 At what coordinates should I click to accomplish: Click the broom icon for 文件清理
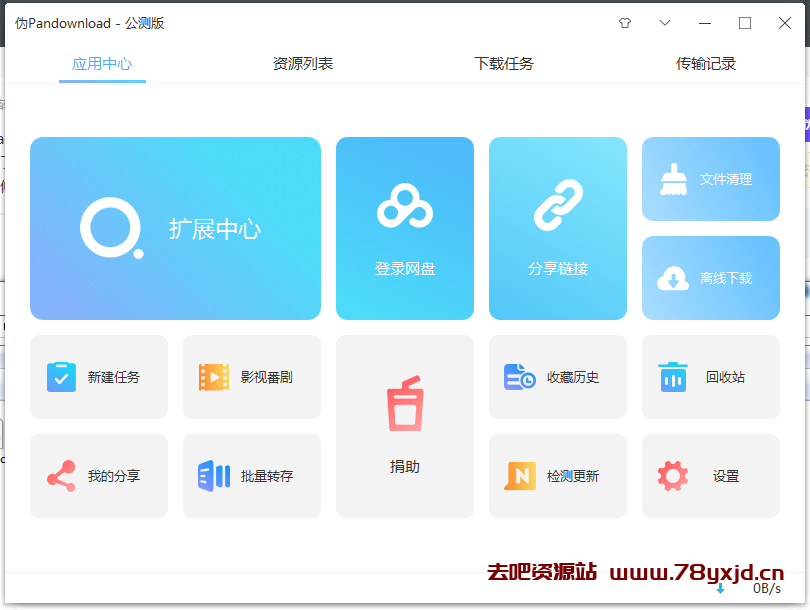[x=674, y=179]
